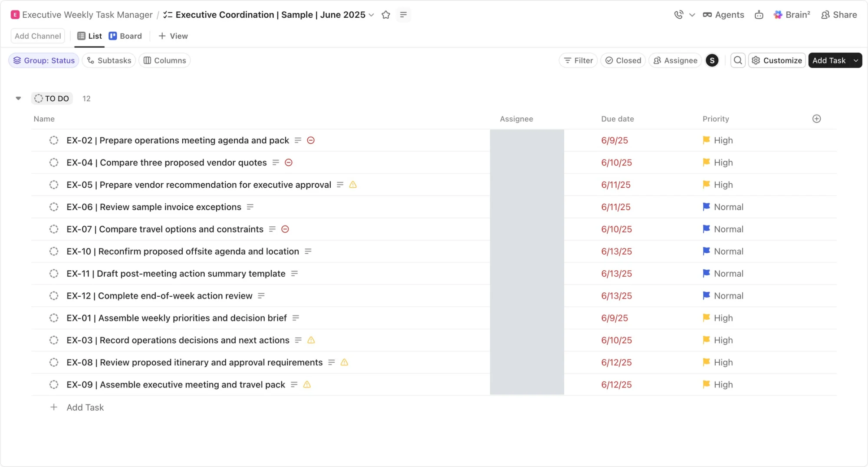Click the pink E workspace icon

point(15,15)
